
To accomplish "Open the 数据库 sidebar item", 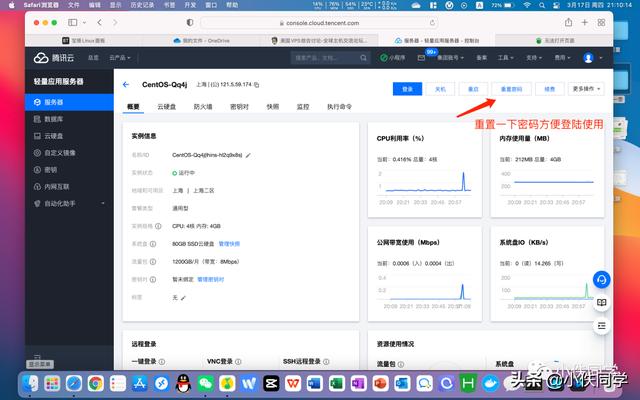I will pos(69,119).
